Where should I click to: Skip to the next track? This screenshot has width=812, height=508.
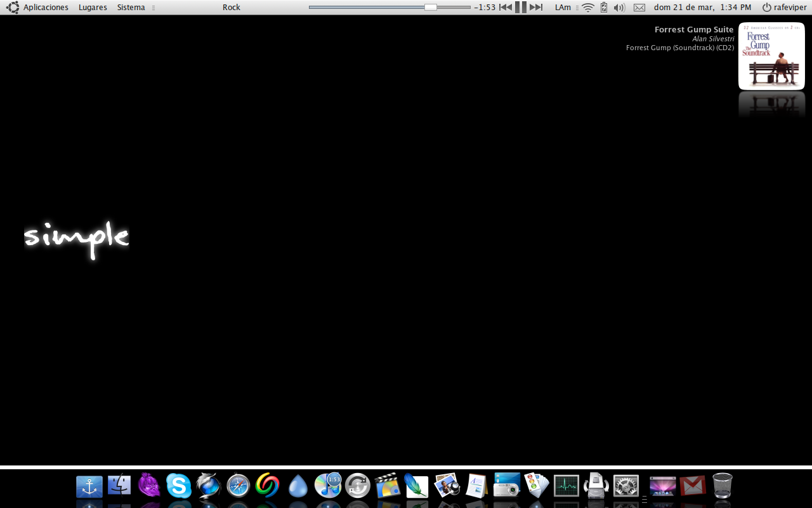pos(536,8)
